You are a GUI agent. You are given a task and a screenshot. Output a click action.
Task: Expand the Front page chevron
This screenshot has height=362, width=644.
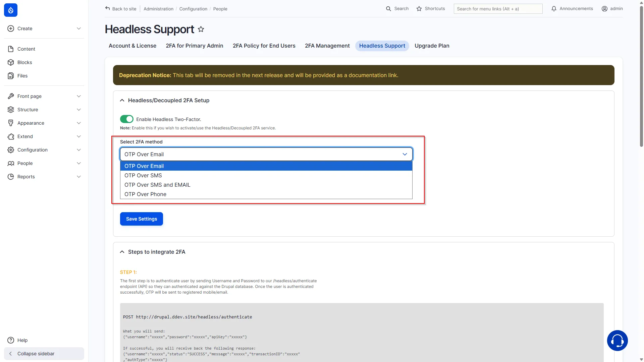pos(79,96)
